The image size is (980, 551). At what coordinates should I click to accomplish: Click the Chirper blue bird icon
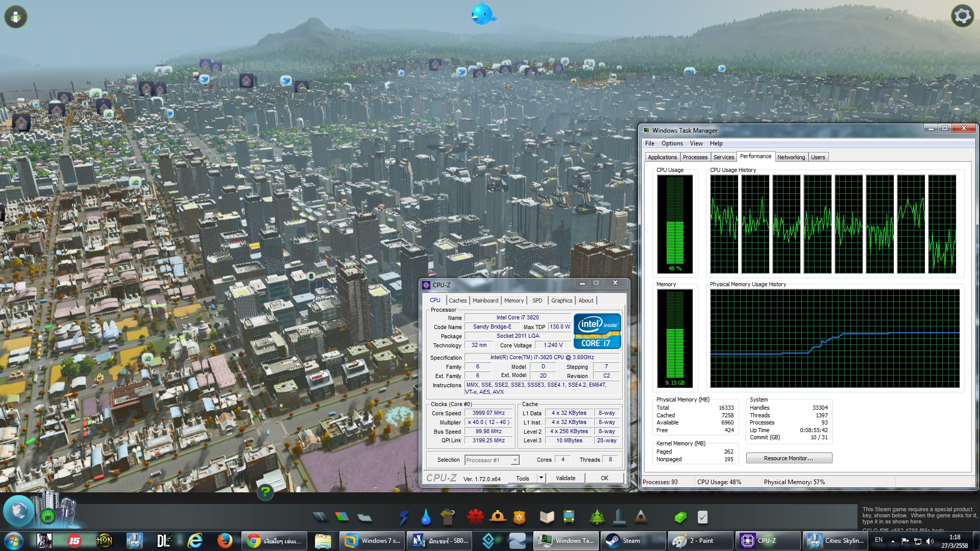click(482, 14)
